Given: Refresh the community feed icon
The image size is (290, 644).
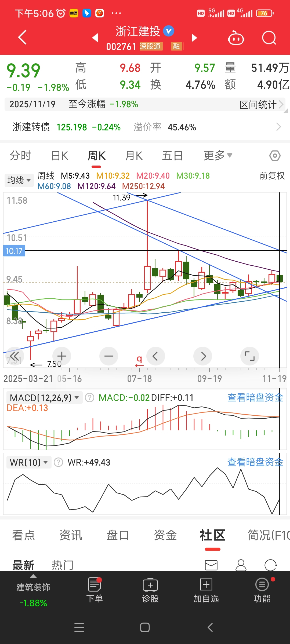Looking at the screenshot, I should point(271,565).
